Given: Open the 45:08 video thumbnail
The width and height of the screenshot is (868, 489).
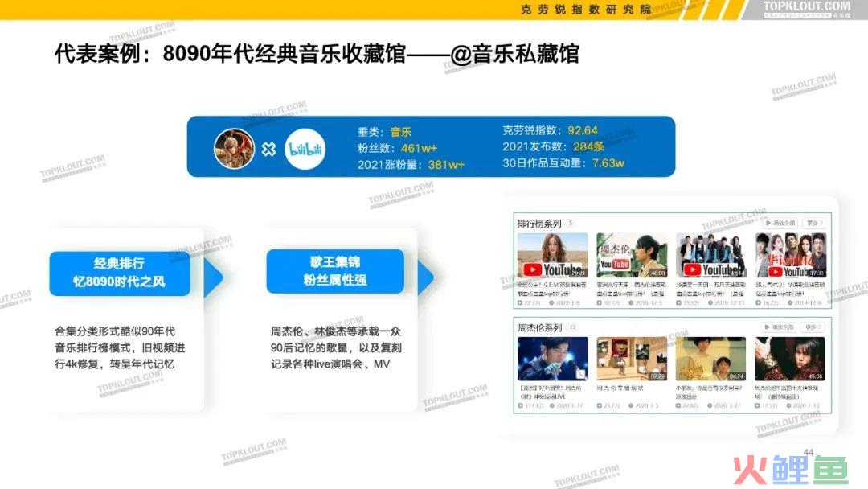Looking at the screenshot, I should [790, 359].
